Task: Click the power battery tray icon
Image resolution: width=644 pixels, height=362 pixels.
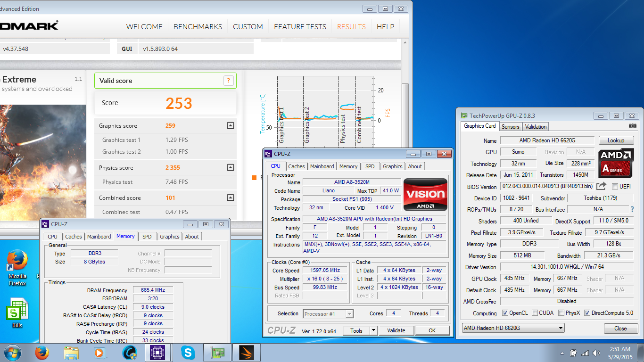Action: click(x=574, y=353)
